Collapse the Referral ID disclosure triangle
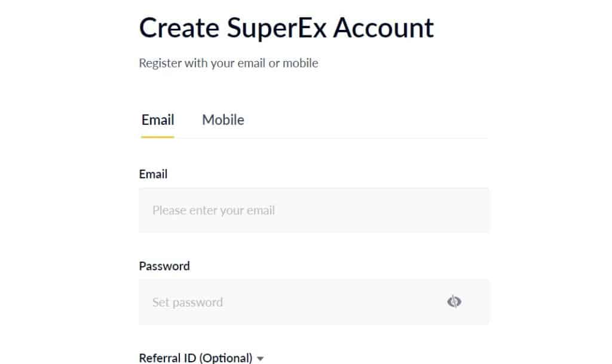This screenshot has width=612, height=364. click(260, 357)
